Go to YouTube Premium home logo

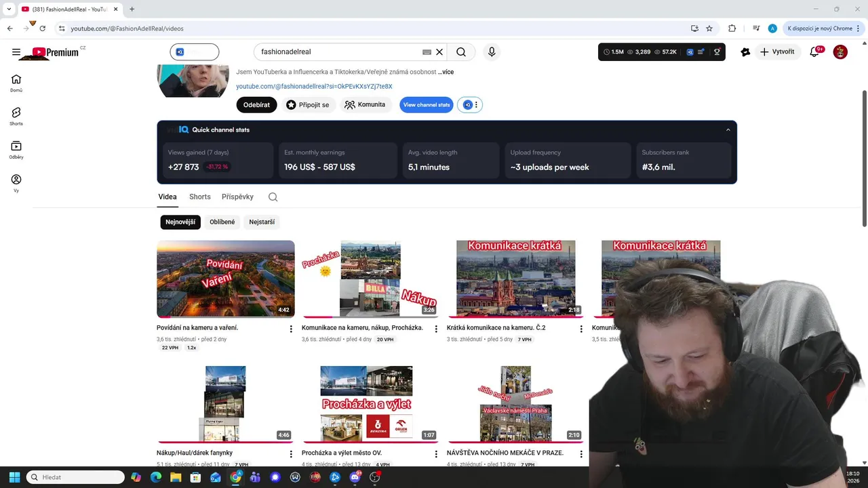(56, 52)
